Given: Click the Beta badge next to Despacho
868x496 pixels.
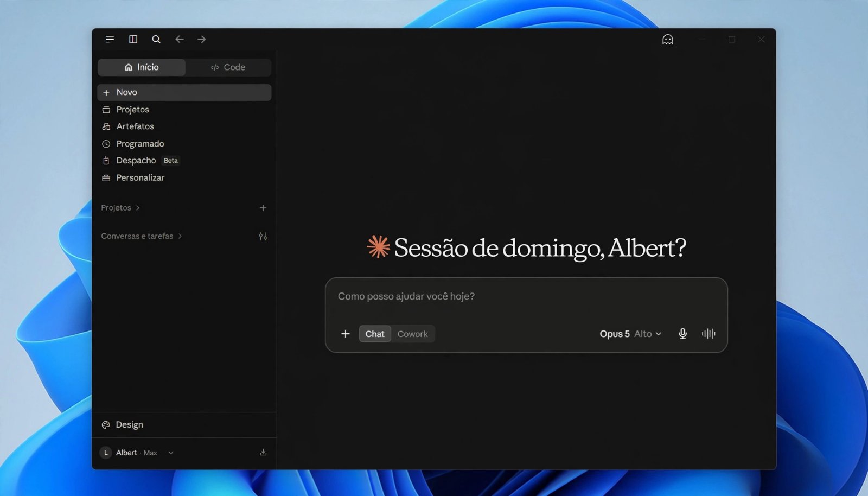Looking at the screenshot, I should pos(171,161).
